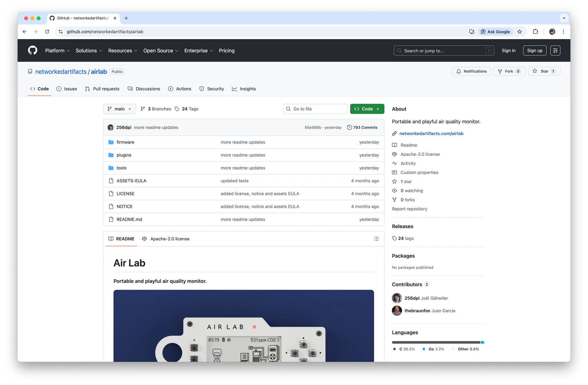
Task: Click the browser forward arrow
Action: pyautogui.click(x=36, y=32)
